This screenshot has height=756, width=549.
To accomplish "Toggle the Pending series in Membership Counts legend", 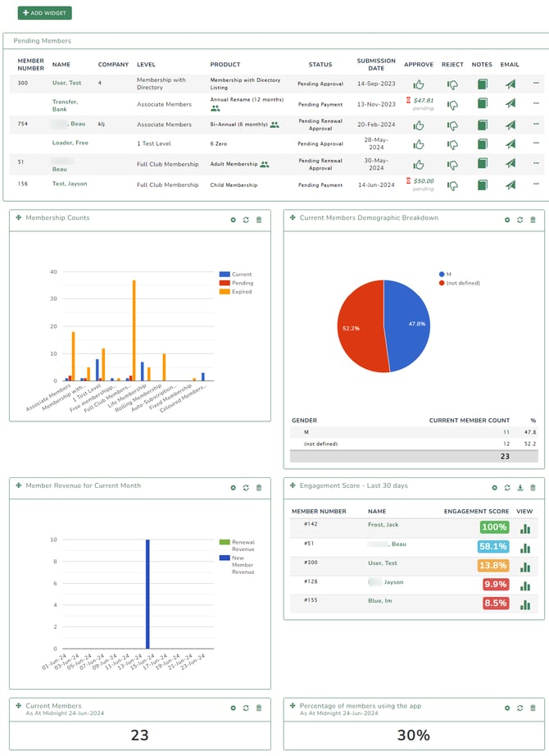I will pos(242,283).
